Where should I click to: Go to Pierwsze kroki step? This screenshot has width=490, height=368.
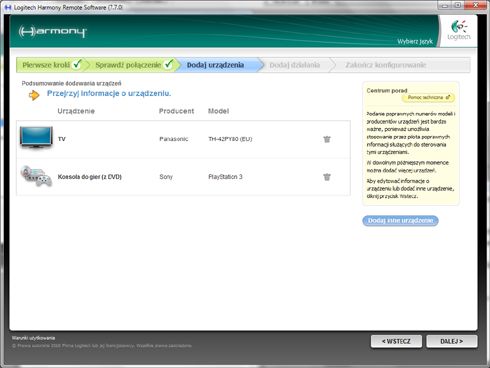52,65
